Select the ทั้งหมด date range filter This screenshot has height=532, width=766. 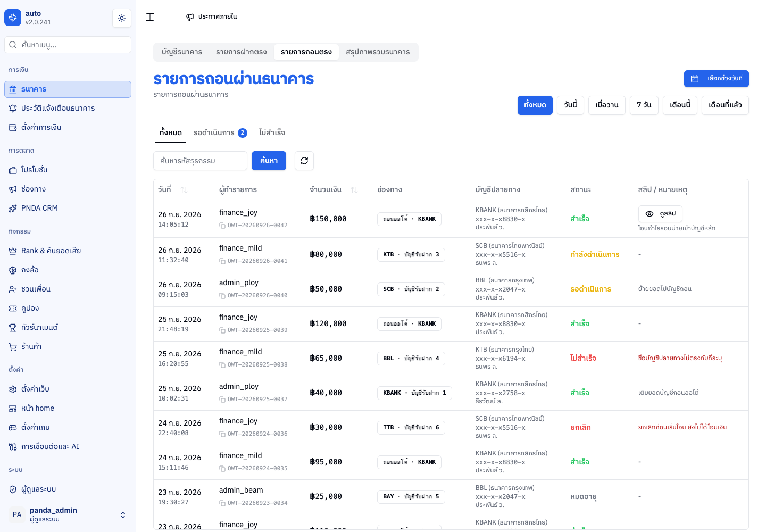click(535, 105)
